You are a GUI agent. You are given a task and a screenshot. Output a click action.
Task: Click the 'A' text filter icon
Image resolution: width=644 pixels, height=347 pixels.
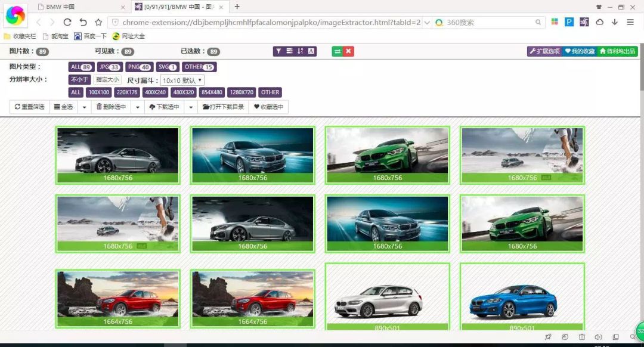pyautogui.click(x=311, y=51)
